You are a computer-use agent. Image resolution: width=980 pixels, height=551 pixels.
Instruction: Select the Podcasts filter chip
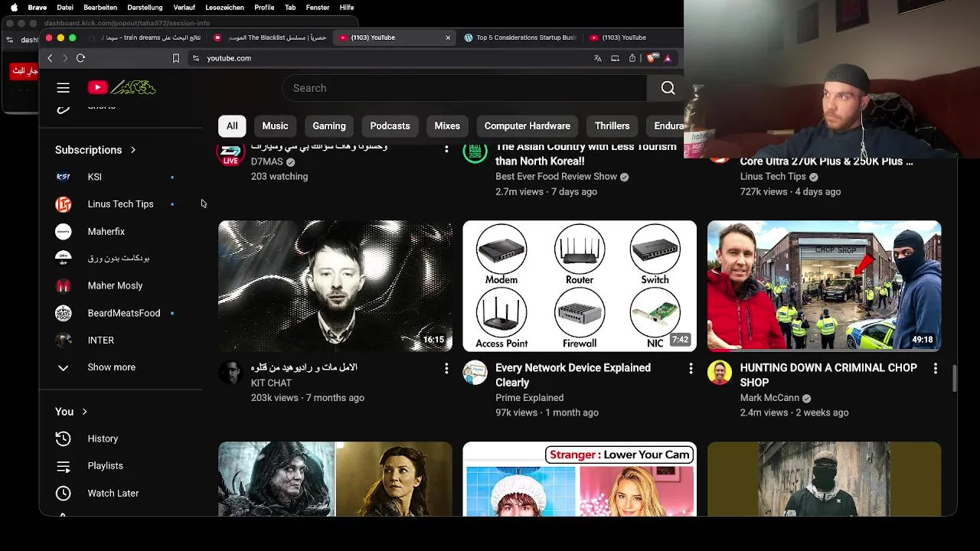pos(390,126)
